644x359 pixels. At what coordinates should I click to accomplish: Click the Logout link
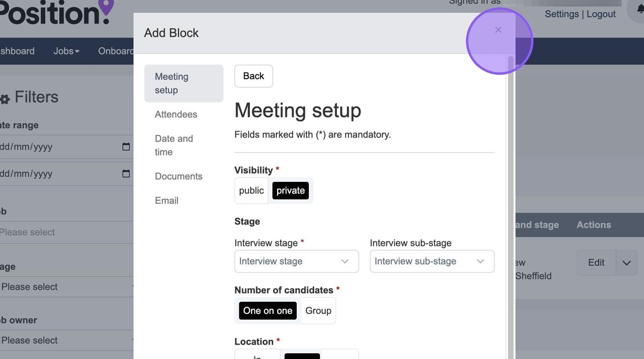coord(601,14)
